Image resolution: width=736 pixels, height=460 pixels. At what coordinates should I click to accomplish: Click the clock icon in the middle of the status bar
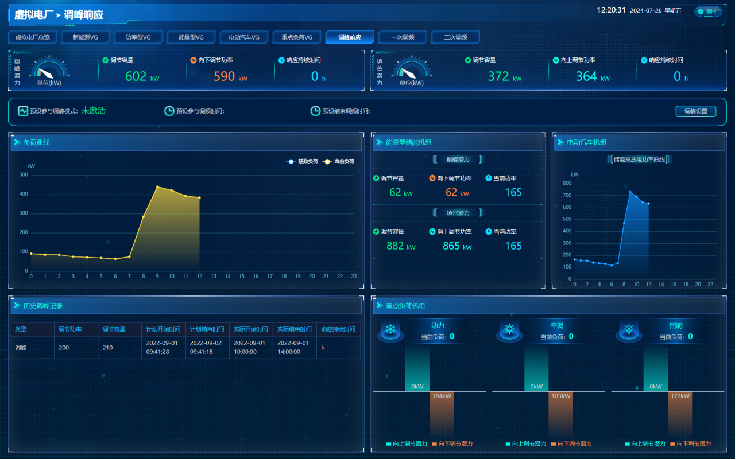click(168, 111)
